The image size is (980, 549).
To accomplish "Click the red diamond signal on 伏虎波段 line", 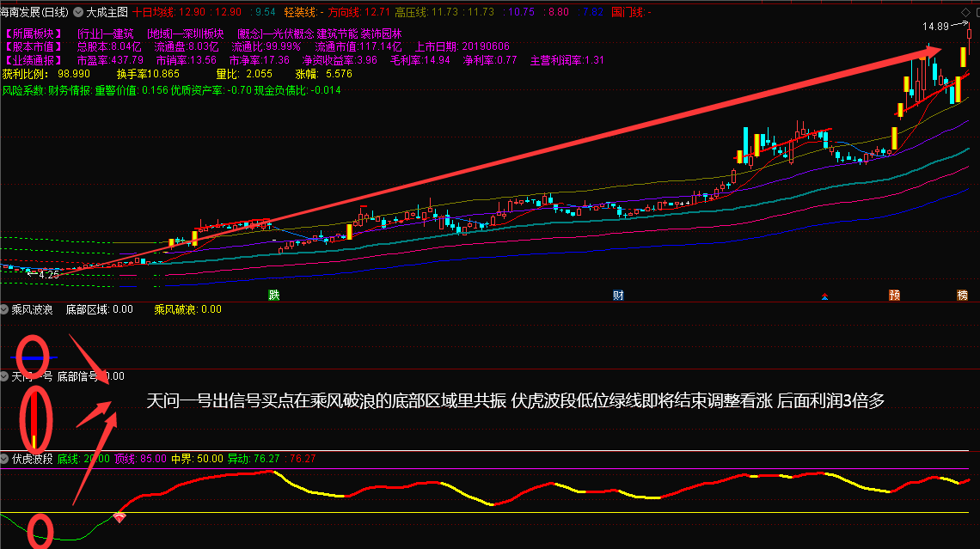I will tap(119, 516).
